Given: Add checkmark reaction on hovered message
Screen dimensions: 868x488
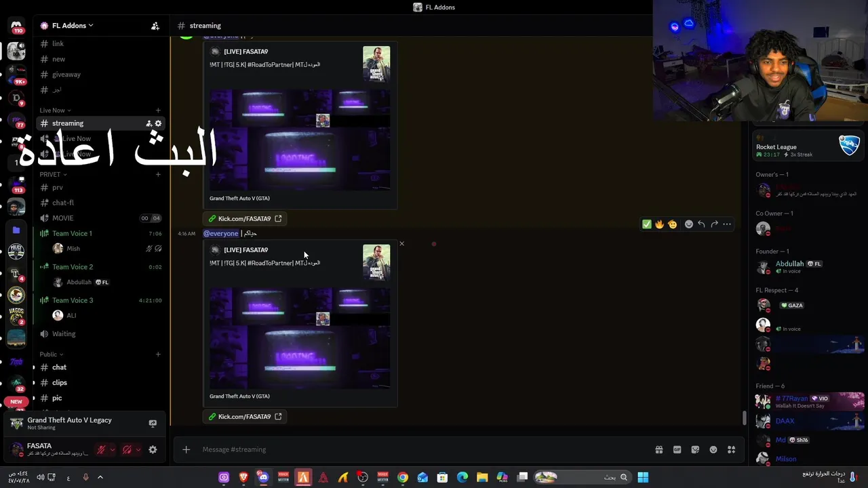Looking at the screenshot, I should point(646,224).
